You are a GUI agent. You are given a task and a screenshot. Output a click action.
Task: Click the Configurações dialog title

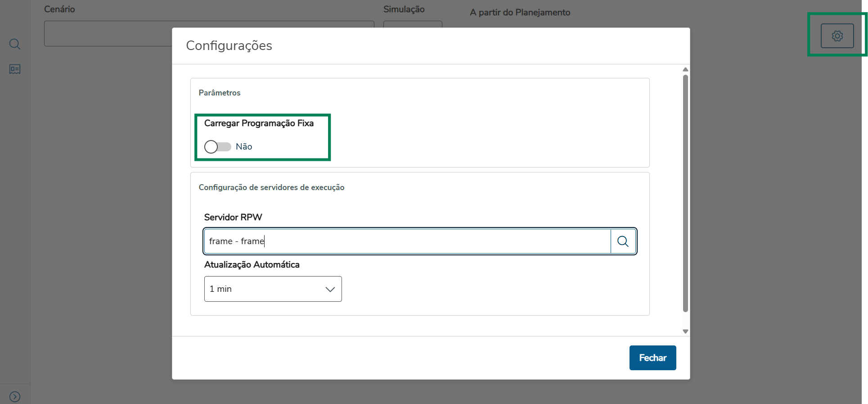(x=229, y=46)
